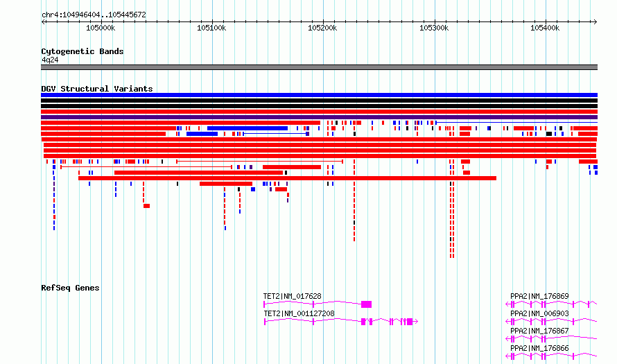
Task: Click the TET2|NM_017628 gene label
Action: [293, 296]
